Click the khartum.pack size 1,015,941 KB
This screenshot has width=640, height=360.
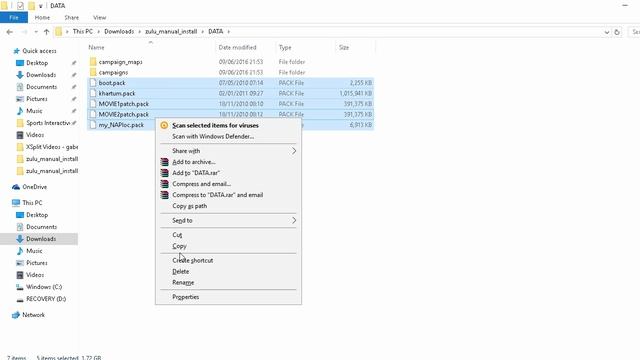pos(356,93)
